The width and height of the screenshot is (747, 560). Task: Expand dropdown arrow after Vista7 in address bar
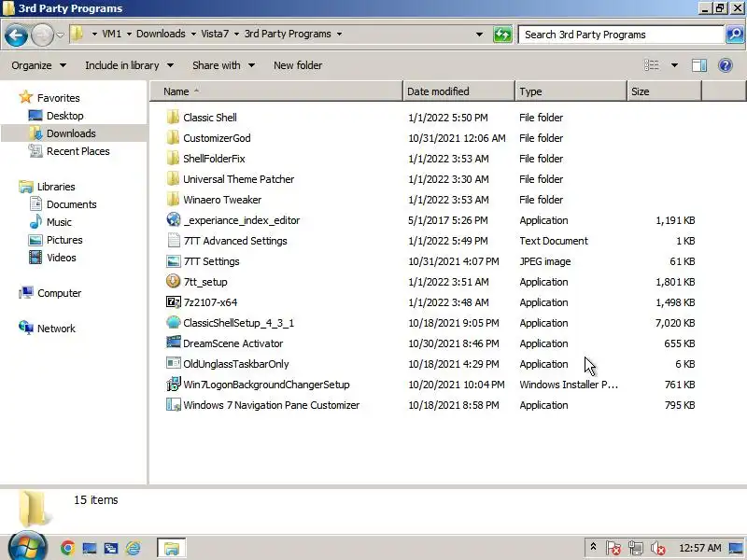pyautogui.click(x=236, y=34)
